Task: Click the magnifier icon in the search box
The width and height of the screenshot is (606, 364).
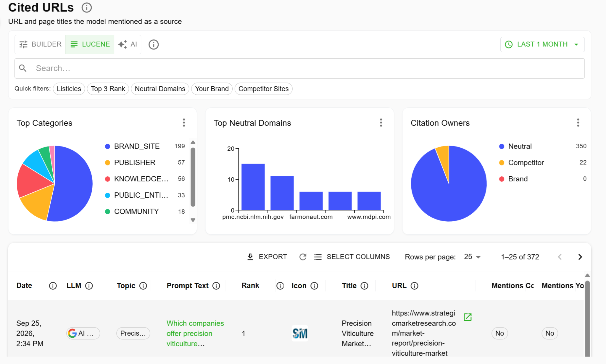Action: tap(23, 68)
